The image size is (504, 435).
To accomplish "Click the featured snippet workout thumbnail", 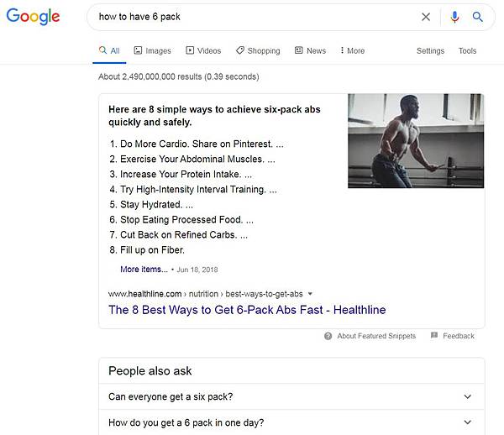I will [x=416, y=141].
